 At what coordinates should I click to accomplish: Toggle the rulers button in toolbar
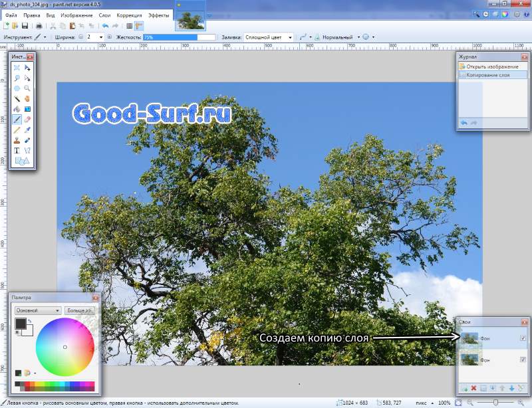coord(140,26)
